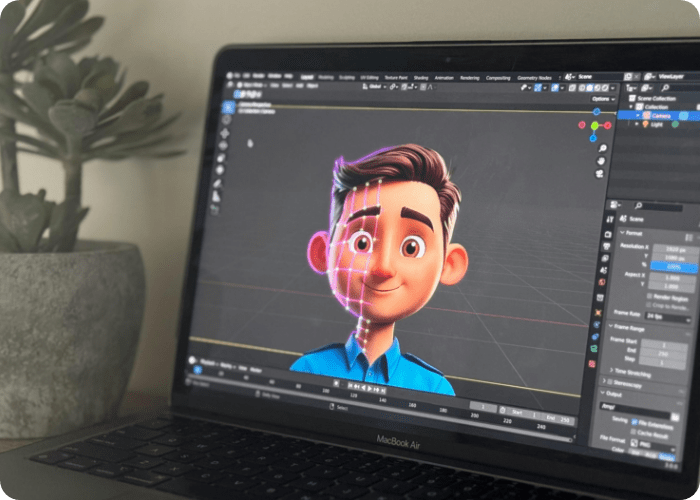Open the viewport Options dropdown
The height and width of the screenshot is (500, 700).
[604, 99]
